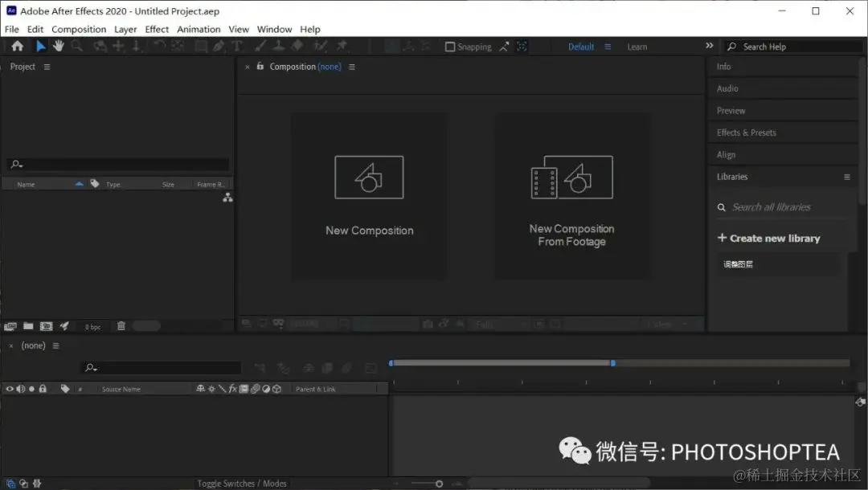868x490 pixels.
Task: Select the Brush tool
Action: (260, 46)
